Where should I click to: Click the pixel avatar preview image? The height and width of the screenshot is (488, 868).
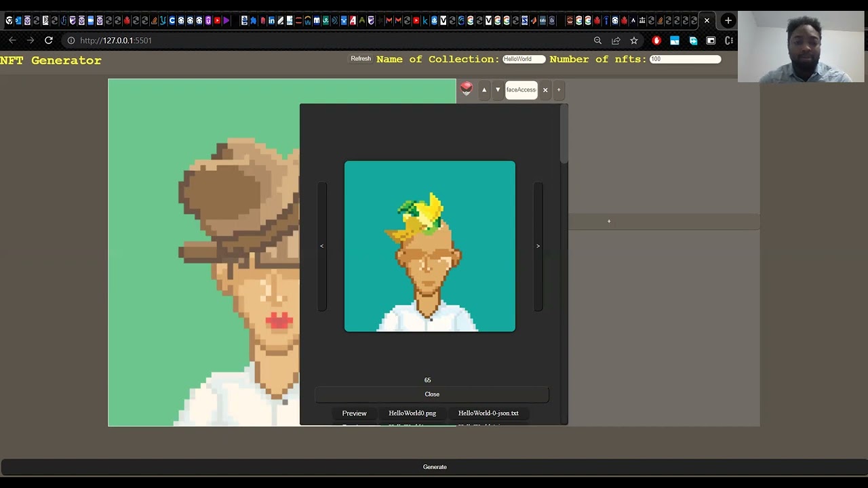click(430, 246)
